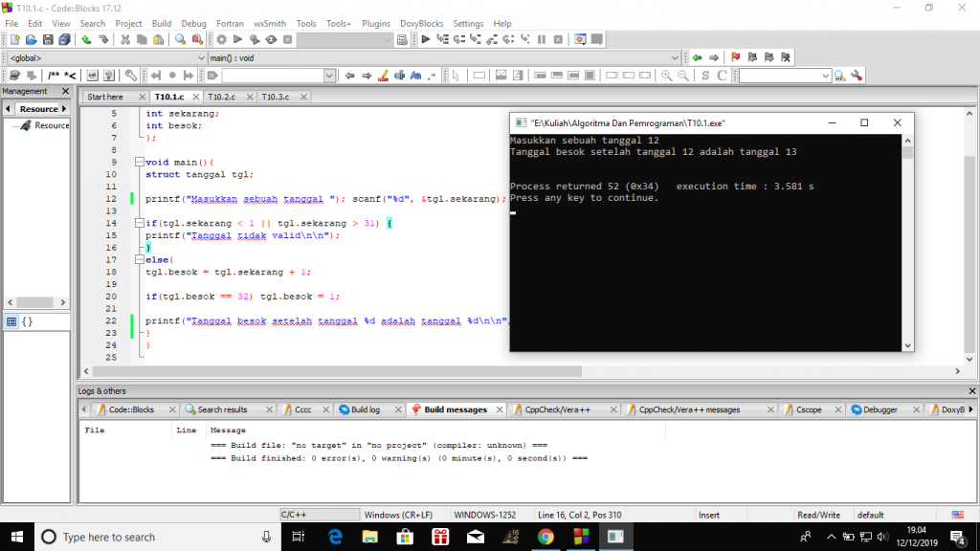The height and width of the screenshot is (551, 980).
Task: Open the <global> scope dropdown
Action: point(105,57)
